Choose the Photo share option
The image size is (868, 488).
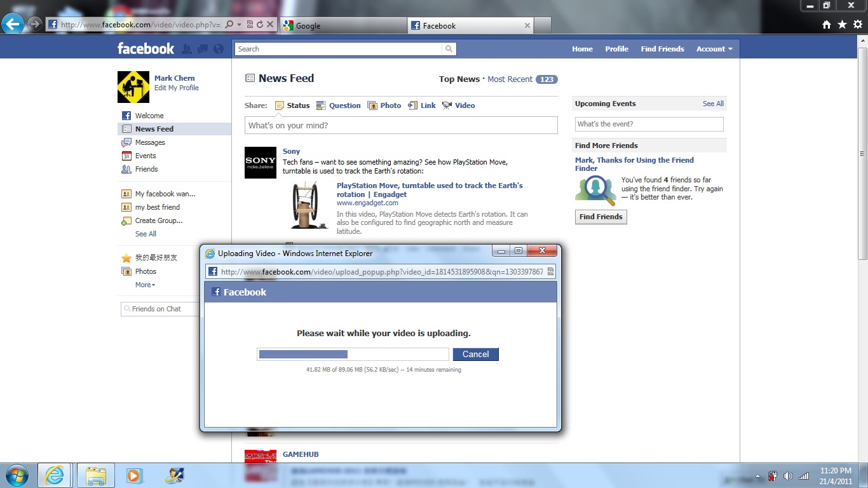[x=384, y=105]
